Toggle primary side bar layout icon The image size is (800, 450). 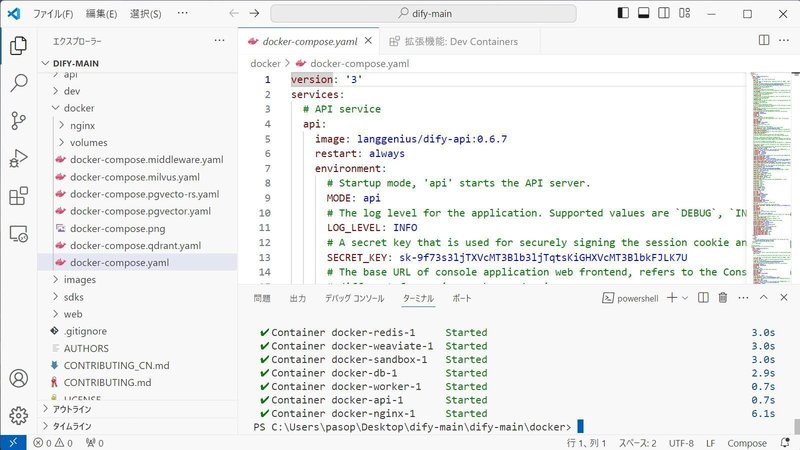point(623,13)
